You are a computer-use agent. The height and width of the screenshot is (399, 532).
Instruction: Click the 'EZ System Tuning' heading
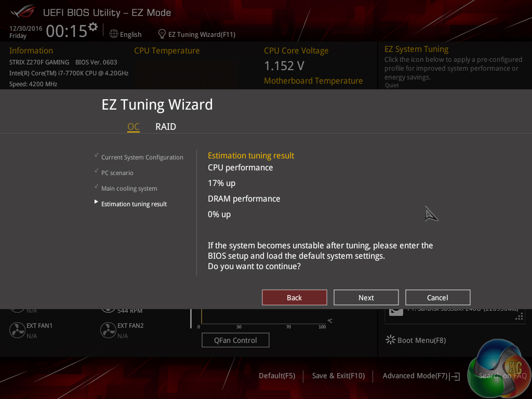point(416,49)
